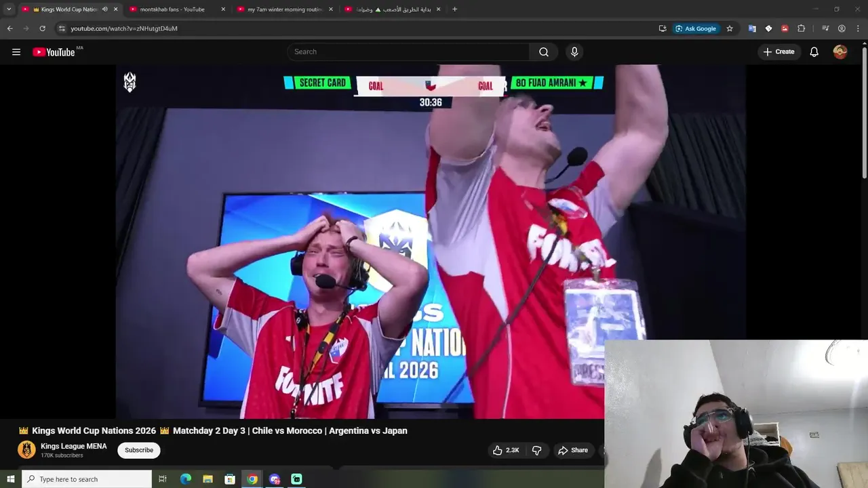Viewport: 868px width, 488px height.
Task: Click the address bar URL
Action: [124, 28]
